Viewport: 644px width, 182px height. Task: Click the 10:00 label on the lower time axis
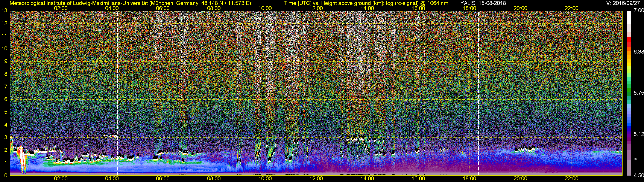click(265, 179)
